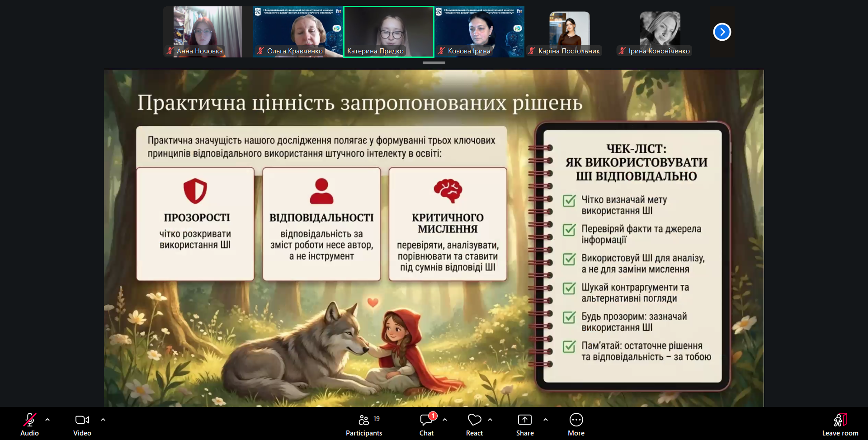868x440 pixels.
Task: Click muted mic icon on Анна Ночовка
Action: [x=170, y=51]
